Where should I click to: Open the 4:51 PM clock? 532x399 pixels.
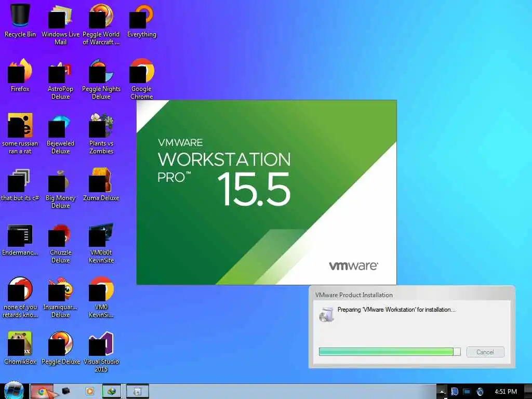pyautogui.click(x=506, y=392)
